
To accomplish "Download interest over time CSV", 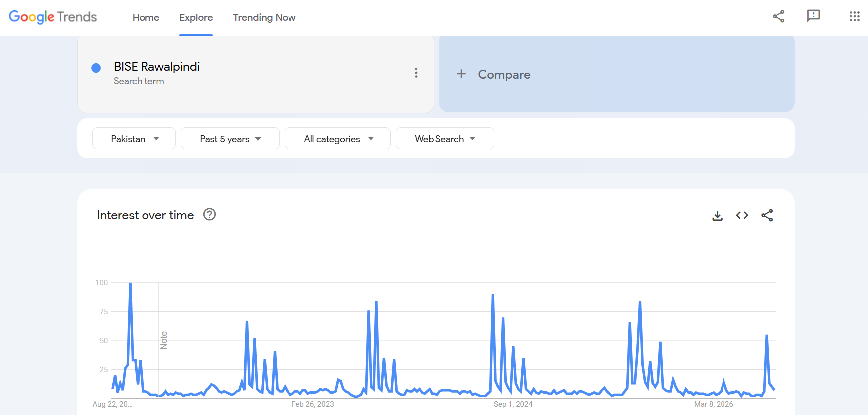I will click(717, 215).
